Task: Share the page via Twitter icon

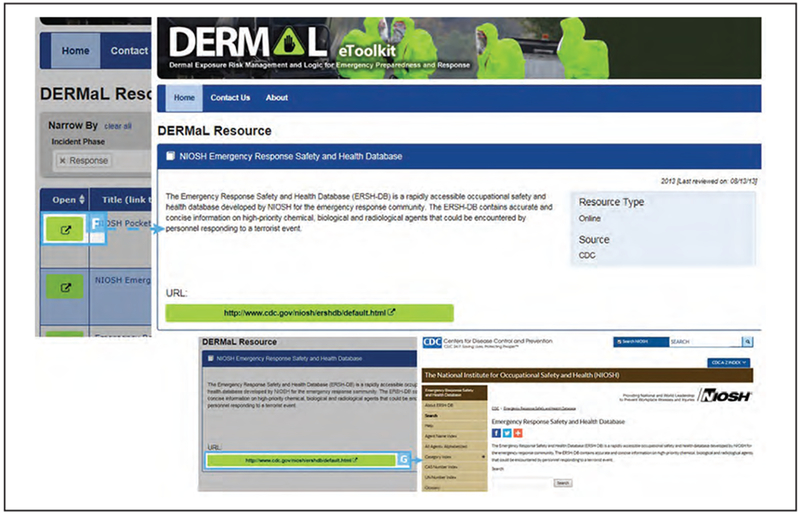Action: click(x=506, y=433)
